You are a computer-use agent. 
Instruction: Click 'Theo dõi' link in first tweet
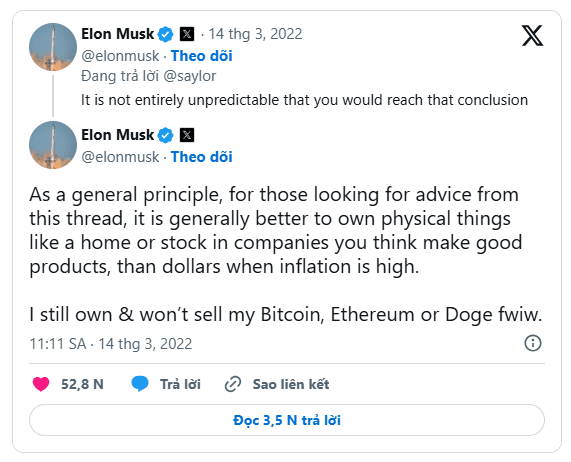pos(201,56)
